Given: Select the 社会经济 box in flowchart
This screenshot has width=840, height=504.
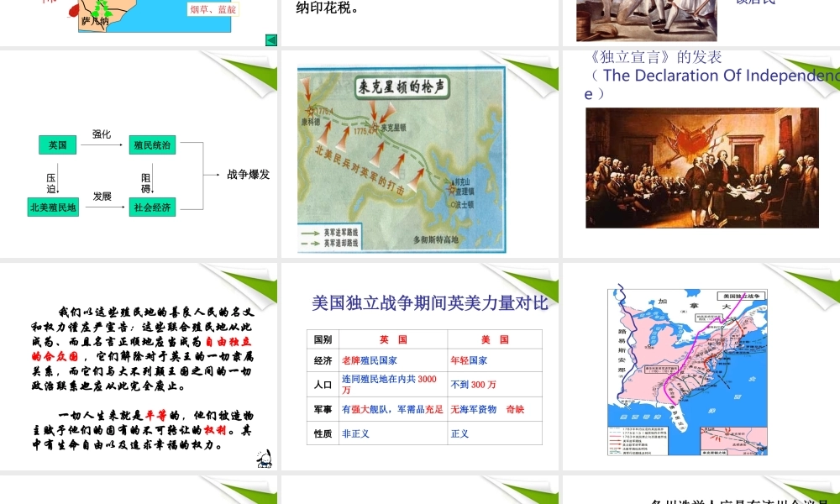Looking at the screenshot, I should click(152, 207).
